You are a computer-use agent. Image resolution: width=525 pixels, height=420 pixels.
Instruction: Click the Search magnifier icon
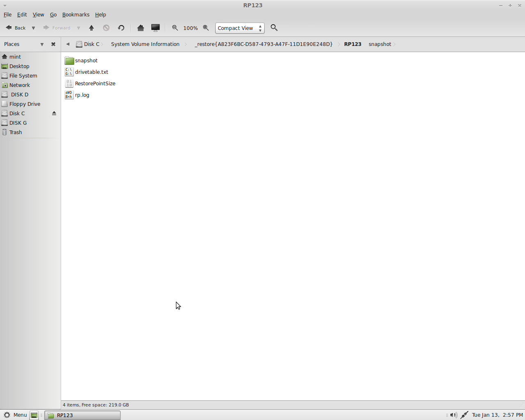(274, 28)
